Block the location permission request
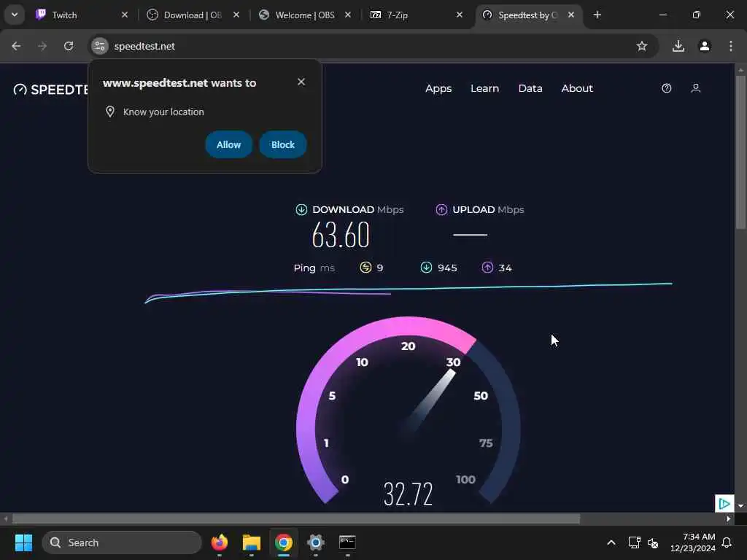The width and height of the screenshot is (747, 560). [283, 144]
